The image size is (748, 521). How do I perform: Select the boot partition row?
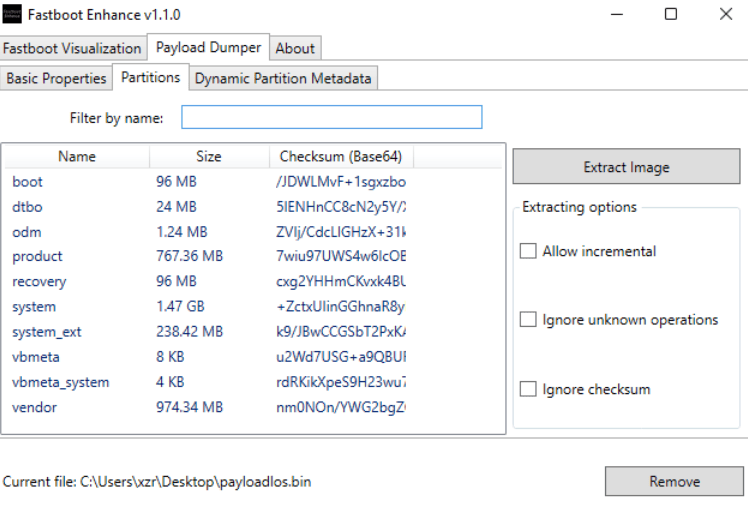click(x=253, y=182)
